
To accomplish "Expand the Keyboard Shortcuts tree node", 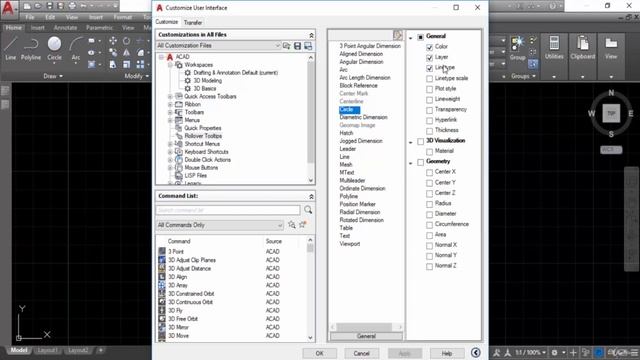I will click(x=170, y=152).
